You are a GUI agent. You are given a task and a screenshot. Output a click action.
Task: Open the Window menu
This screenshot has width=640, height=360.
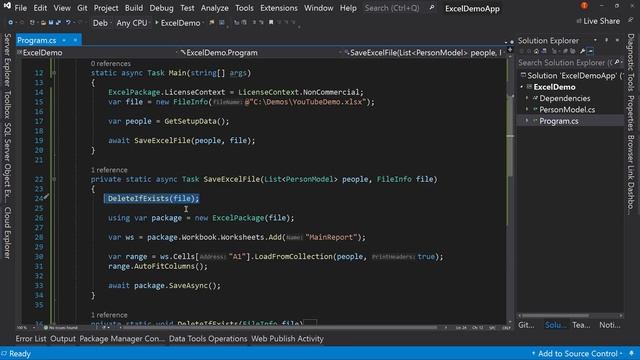coord(318,8)
